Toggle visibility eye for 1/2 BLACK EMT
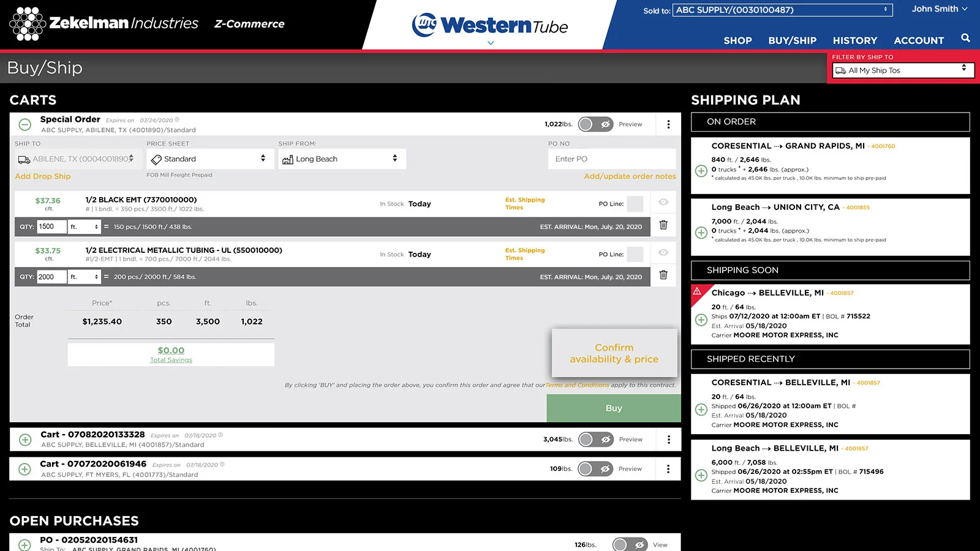The height and width of the screenshot is (551, 980). pos(663,202)
